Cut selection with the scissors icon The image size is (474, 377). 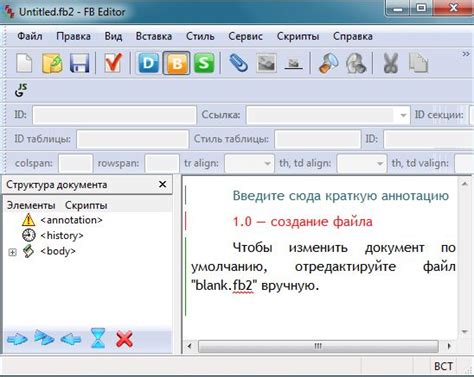[390, 63]
